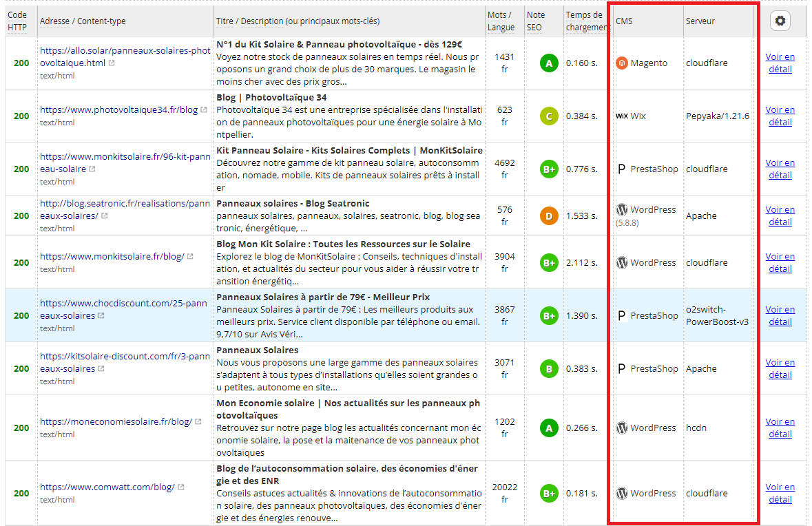Click SEO grade A badge for allo.solar
812x526 pixels.
coord(549,63)
